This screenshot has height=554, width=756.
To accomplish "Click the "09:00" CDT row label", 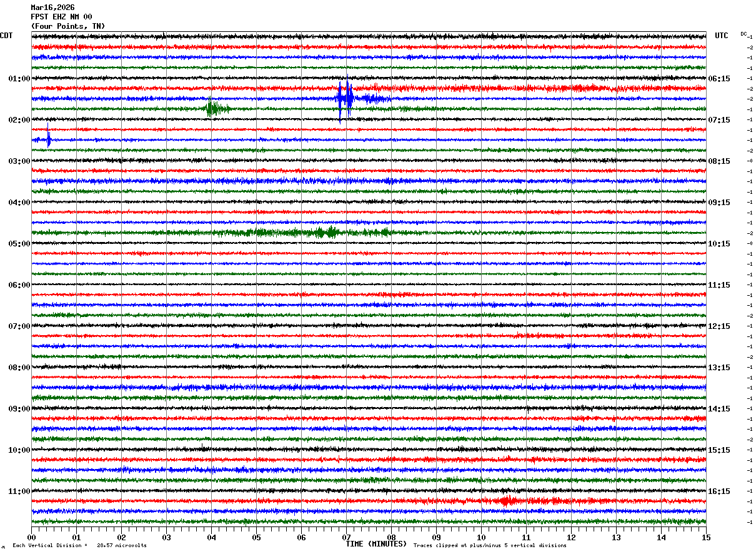I will tap(19, 409).
